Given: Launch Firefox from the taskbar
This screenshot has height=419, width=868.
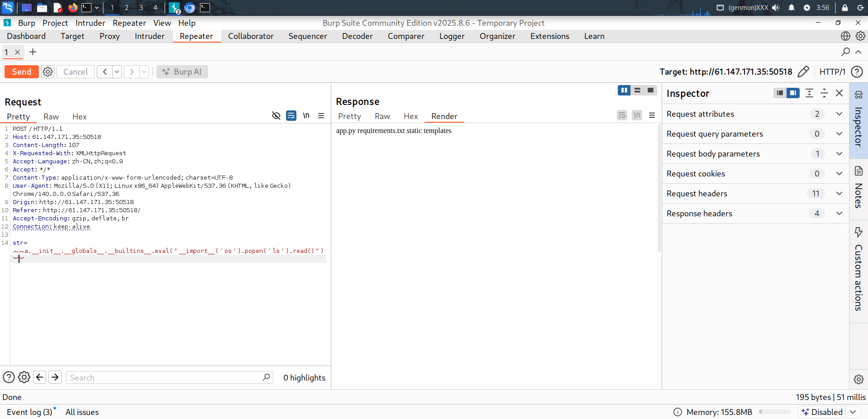Looking at the screenshot, I should click(72, 7).
